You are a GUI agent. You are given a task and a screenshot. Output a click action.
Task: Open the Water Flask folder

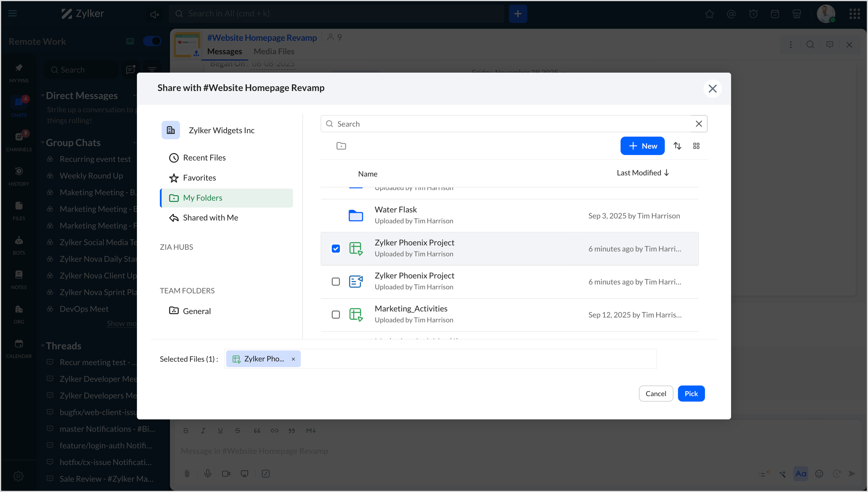395,210
